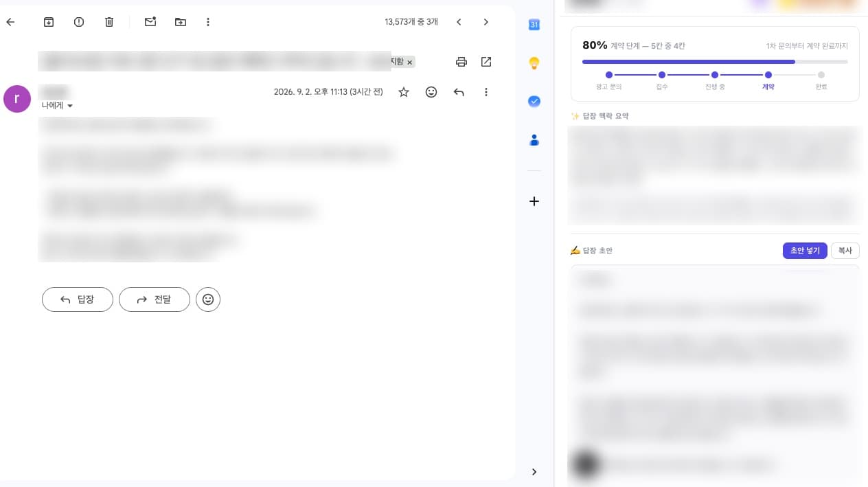The width and height of the screenshot is (868, 487).
Task: Click the 복사 copy button
Action: pos(845,251)
